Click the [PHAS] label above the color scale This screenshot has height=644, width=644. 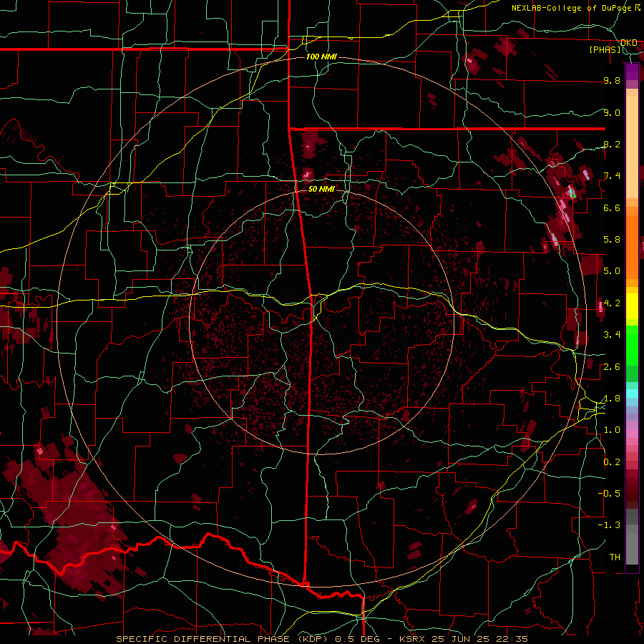[605, 49]
